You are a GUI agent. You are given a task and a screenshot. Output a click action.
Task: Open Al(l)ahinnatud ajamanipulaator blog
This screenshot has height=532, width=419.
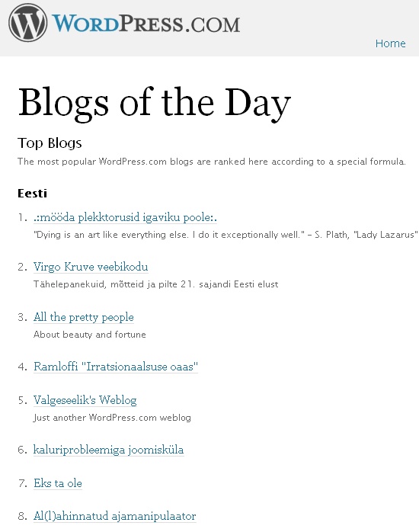pos(114,516)
